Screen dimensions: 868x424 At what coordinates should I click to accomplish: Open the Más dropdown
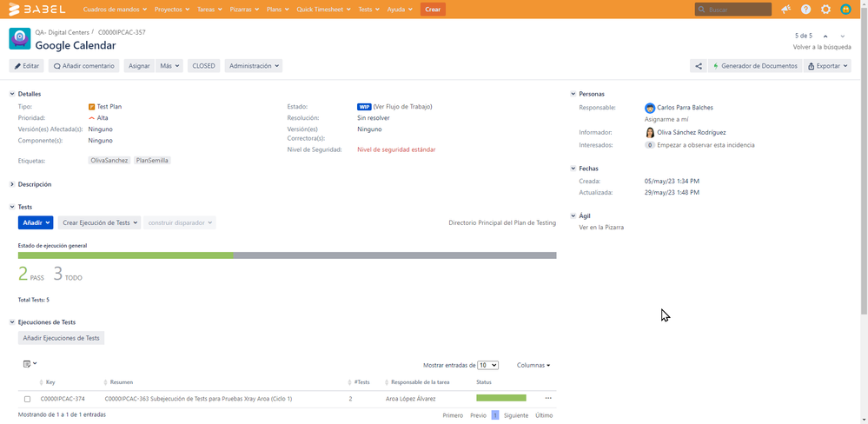coord(169,66)
